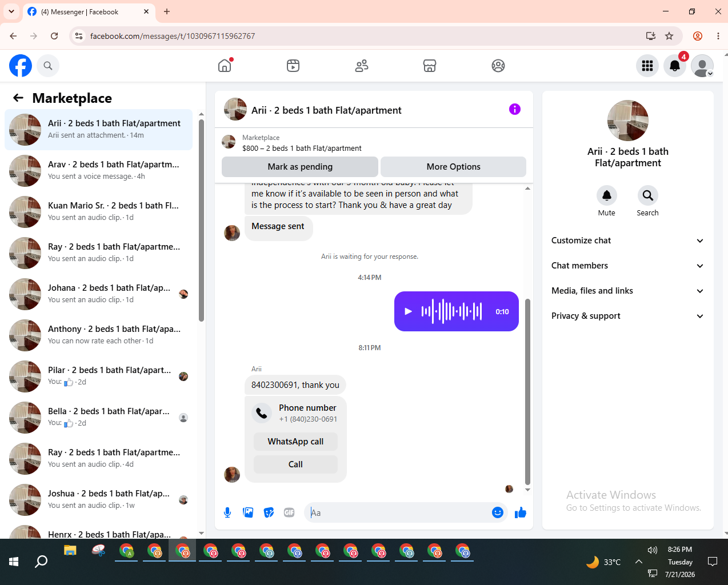Expand the Customize chat section

point(627,241)
